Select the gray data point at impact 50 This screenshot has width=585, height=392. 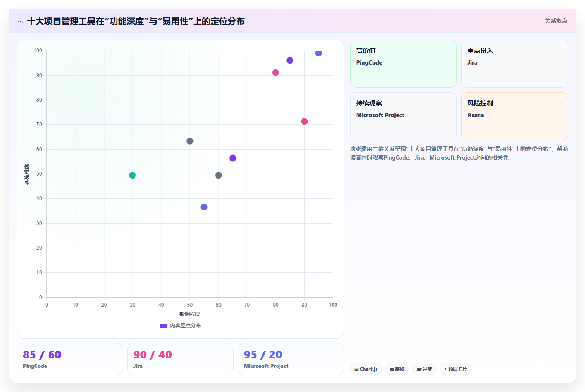[x=190, y=141]
